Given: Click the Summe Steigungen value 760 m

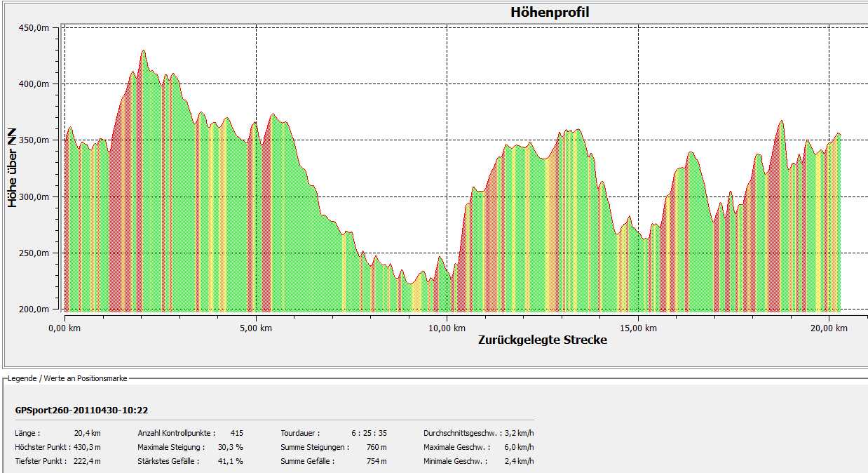Looking at the screenshot, I should coord(377,447).
